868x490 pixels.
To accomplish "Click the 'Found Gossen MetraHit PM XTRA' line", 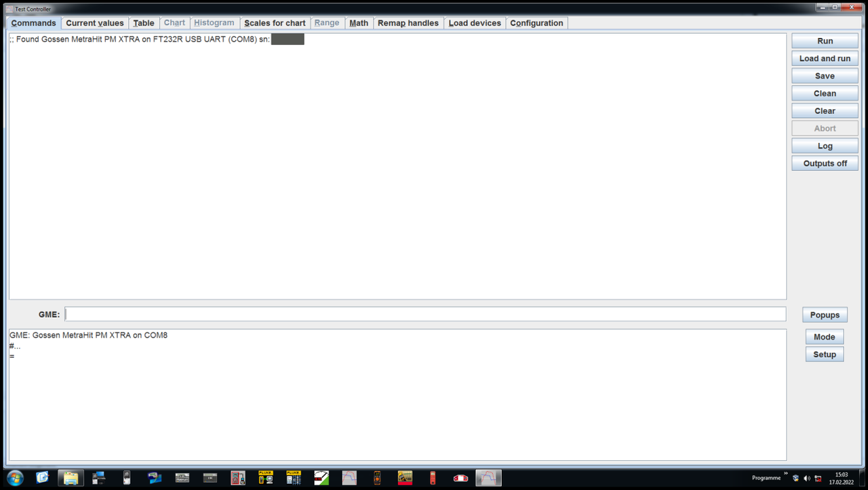I will (x=157, y=40).
